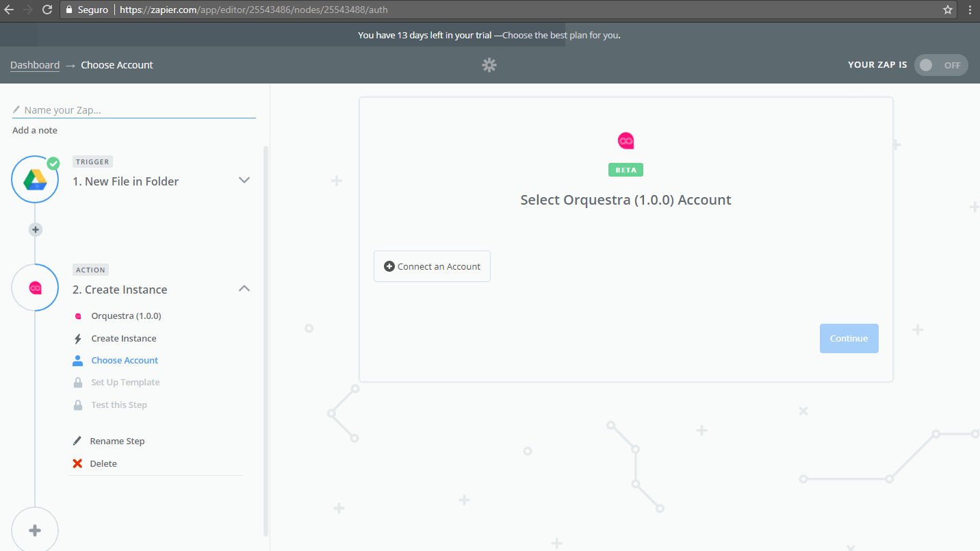The width and height of the screenshot is (980, 551).
Task: Go to Dashboard link
Action: pyautogui.click(x=35, y=65)
